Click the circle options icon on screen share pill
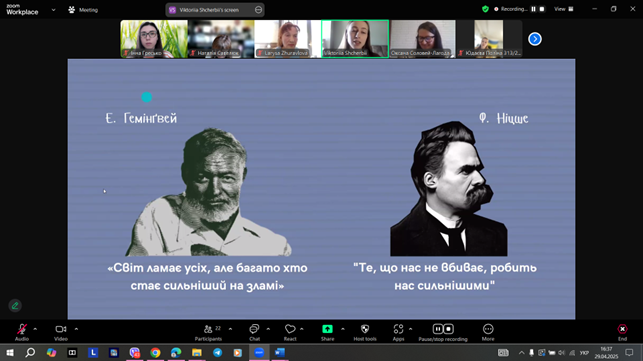The height and width of the screenshot is (361, 643). (258, 10)
